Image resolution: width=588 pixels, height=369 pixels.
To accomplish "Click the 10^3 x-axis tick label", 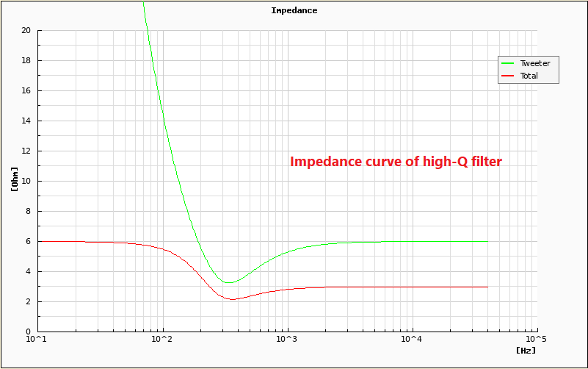I will tap(286, 339).
